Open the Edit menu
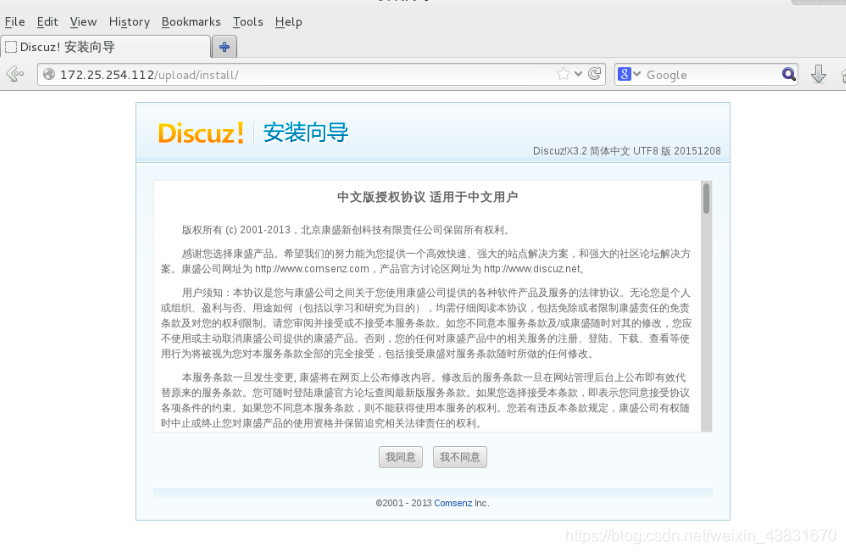The width and height of the screenshot is (846, 554). coord(47,22)
